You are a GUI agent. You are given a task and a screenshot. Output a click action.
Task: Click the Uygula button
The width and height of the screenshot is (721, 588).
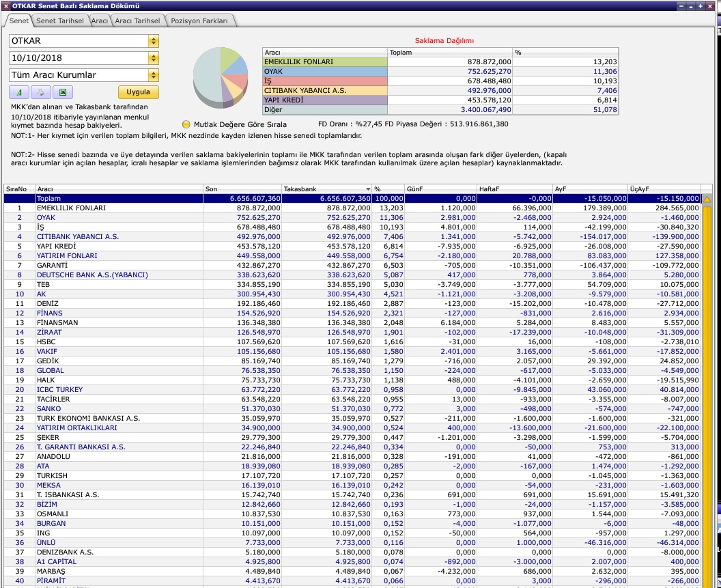[139, 92]
